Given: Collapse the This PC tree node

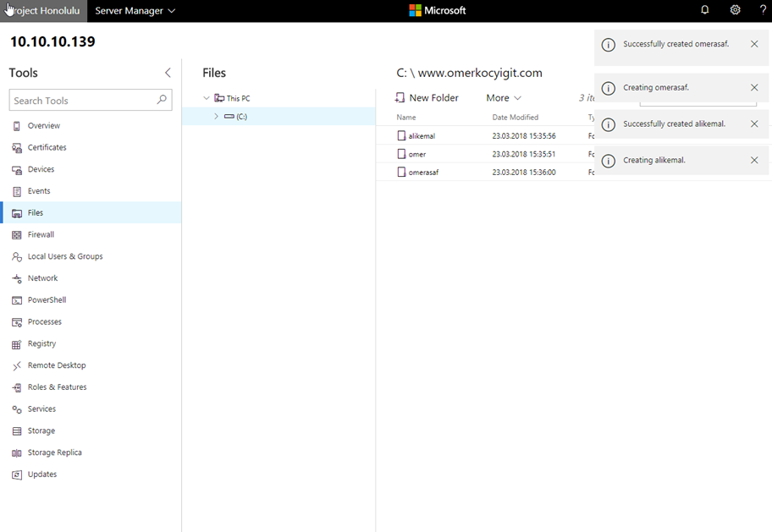Looking at the screenshot, I should click(207, 98).
